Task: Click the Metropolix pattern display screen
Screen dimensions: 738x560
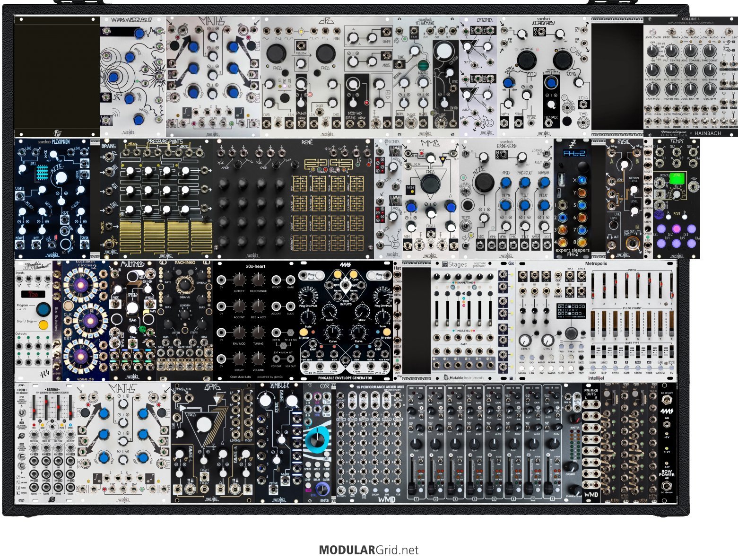Action: point(572,310)
